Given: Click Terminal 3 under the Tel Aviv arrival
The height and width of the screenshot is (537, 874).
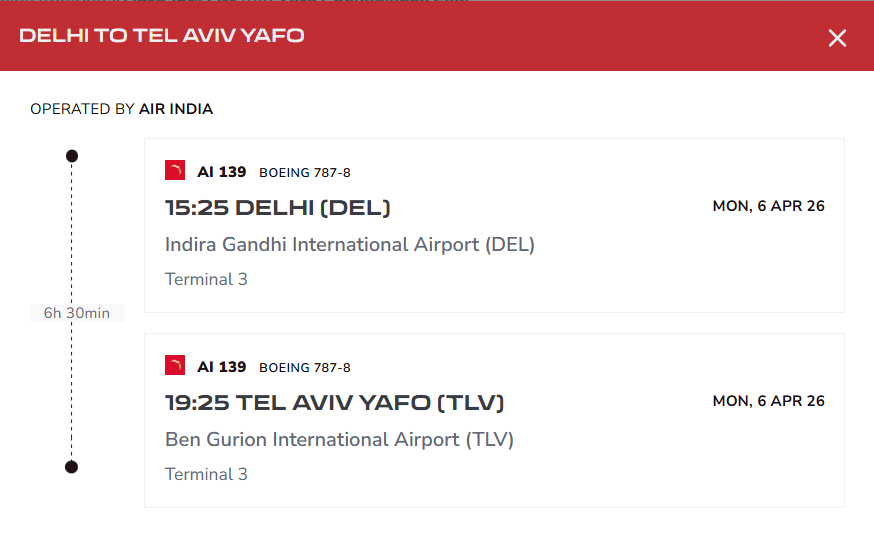Looking at the screenshot, I should (x=206, y=474).
